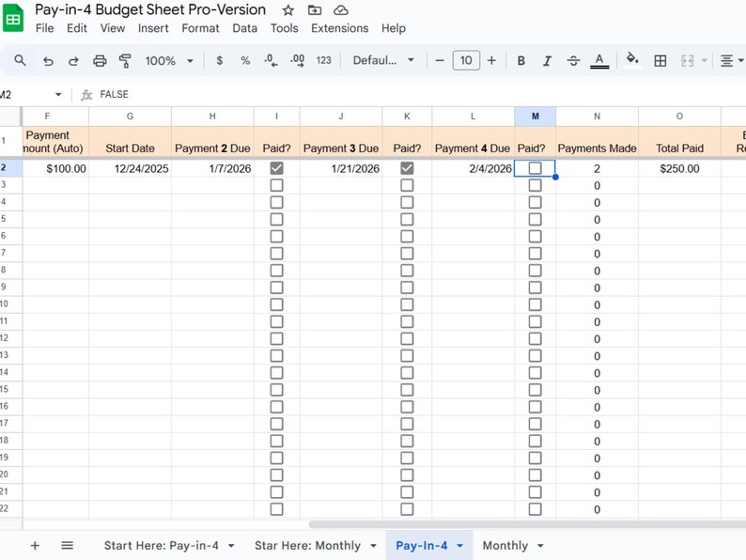Image resolution: width=746 pixels, height=560 pixels.
Task: Apply strikethrough formatting
Action: (573, 61)
